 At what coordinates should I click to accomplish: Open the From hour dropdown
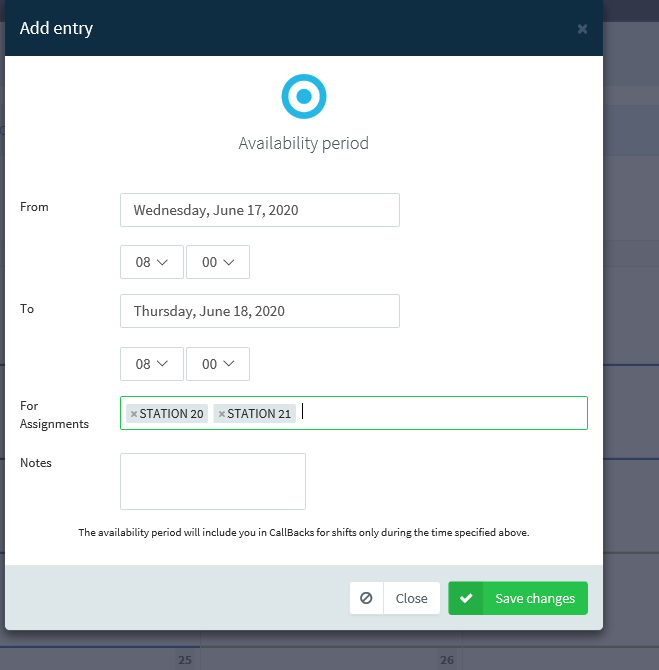click(x=152, y=262)
